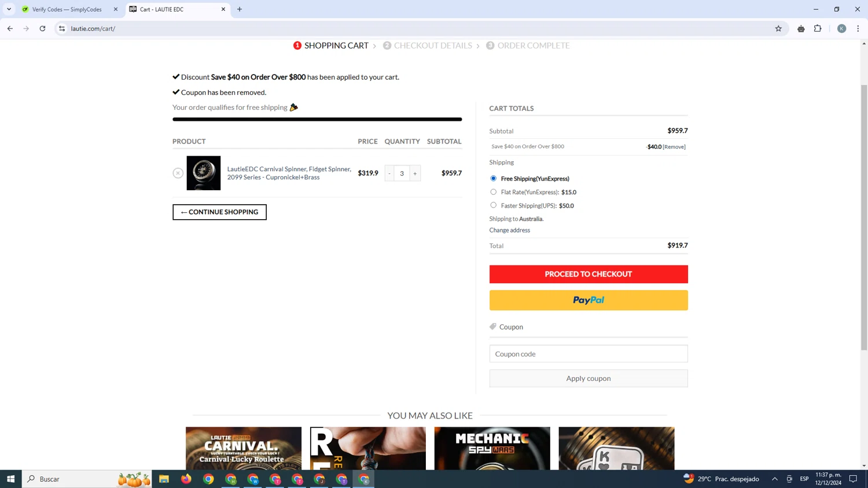Increase spinner quantity with plus button
Viewport: 868px width, 488px height.
[415, 173]
